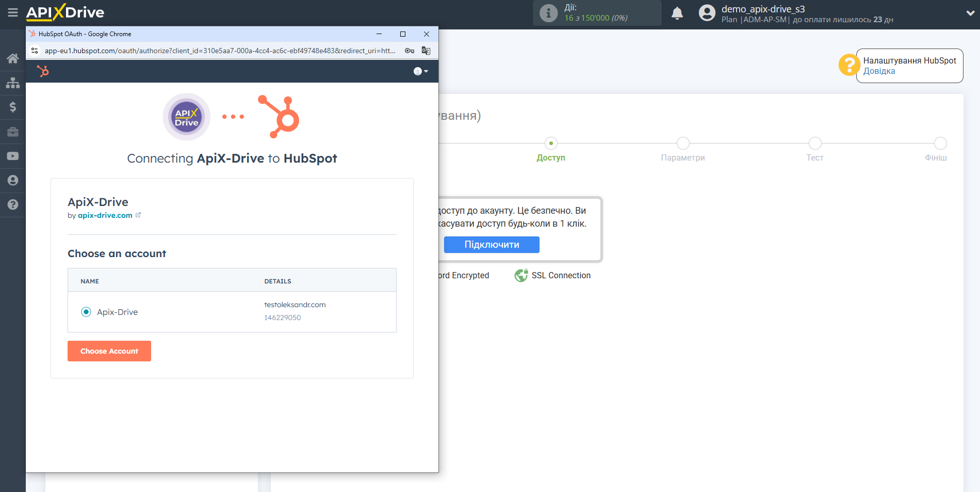Open the apix-drive.com link
Screen dimensions: 980x492
105,215
